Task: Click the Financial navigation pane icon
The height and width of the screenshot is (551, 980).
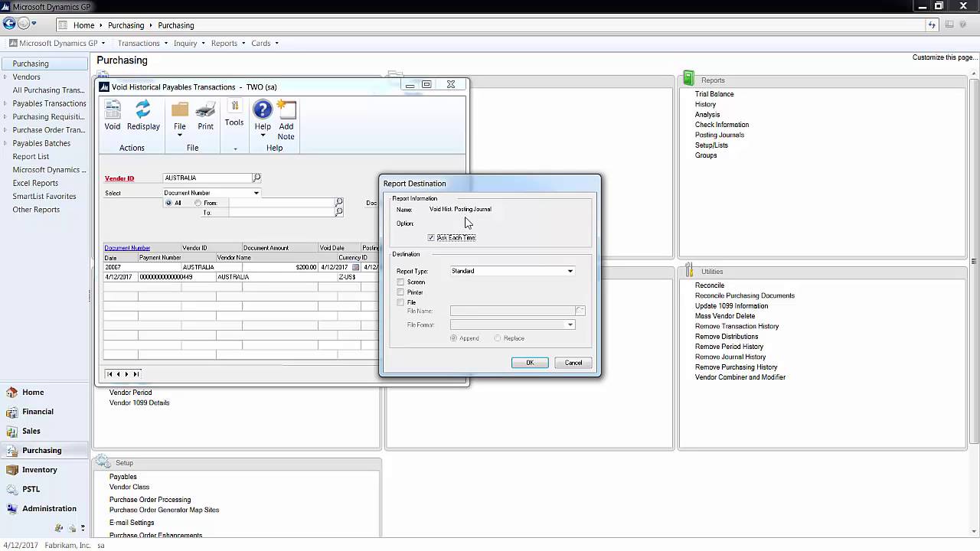Action: (11, 412)
